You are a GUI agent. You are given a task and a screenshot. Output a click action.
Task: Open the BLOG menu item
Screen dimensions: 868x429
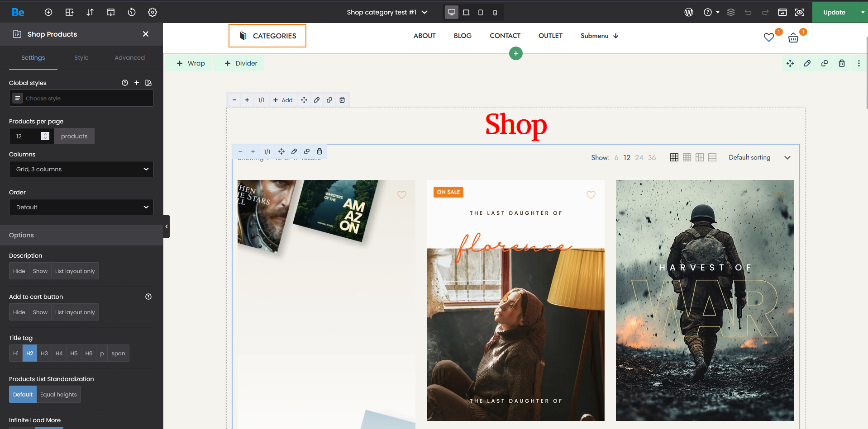coord(463,36)
